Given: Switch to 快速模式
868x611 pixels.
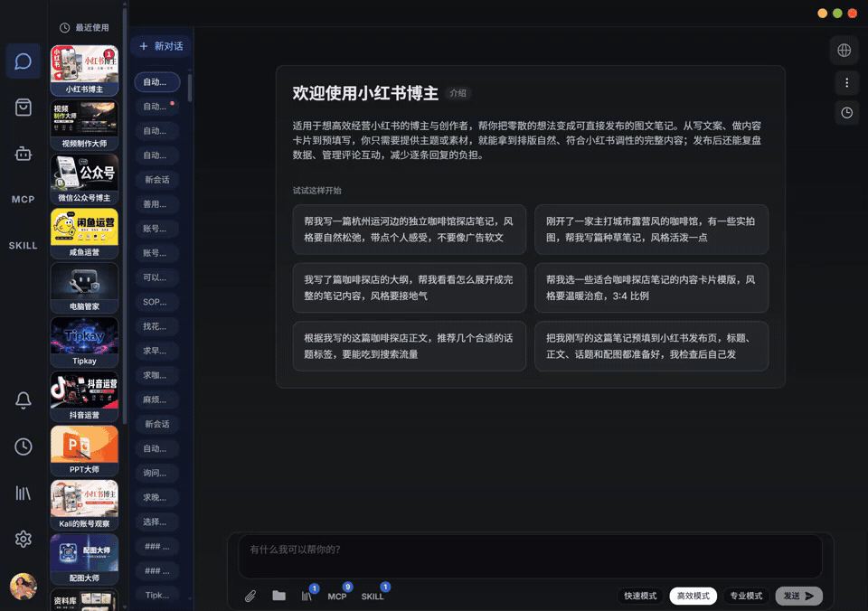Looking at the screenshot, I should (640, 596).
